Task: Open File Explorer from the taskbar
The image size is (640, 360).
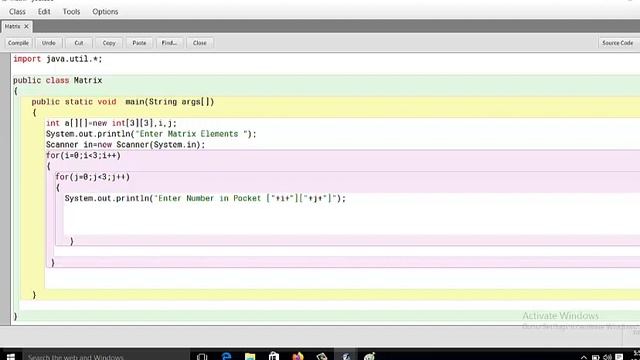Action: (250, 356)
